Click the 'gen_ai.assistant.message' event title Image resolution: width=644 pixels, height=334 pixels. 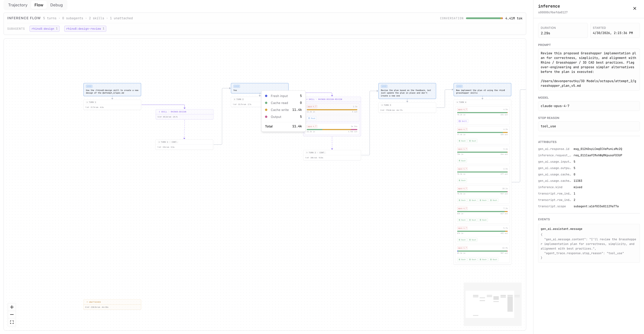(562, 229)
